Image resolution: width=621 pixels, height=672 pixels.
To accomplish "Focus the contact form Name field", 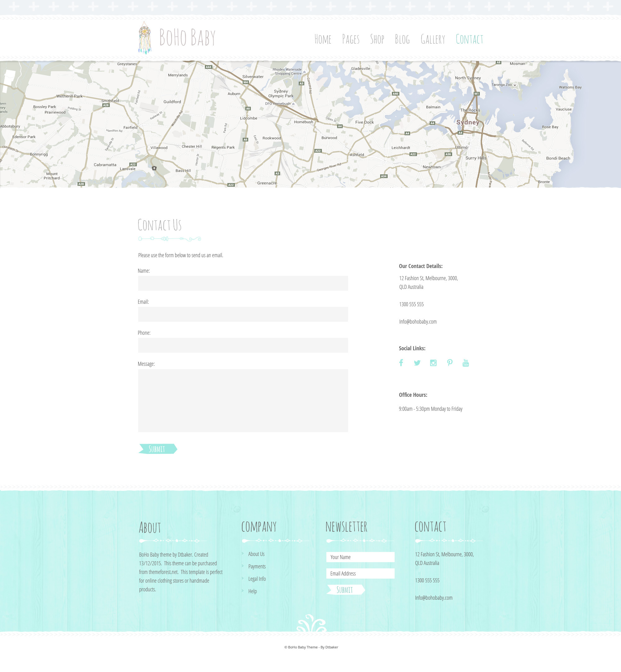I will [x=243, y=283].
